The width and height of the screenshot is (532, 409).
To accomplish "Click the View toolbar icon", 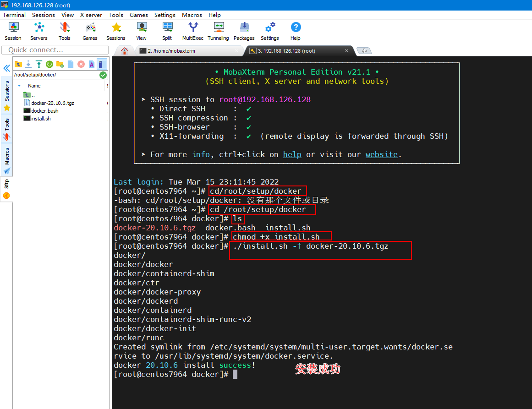I will click(142, 31).
